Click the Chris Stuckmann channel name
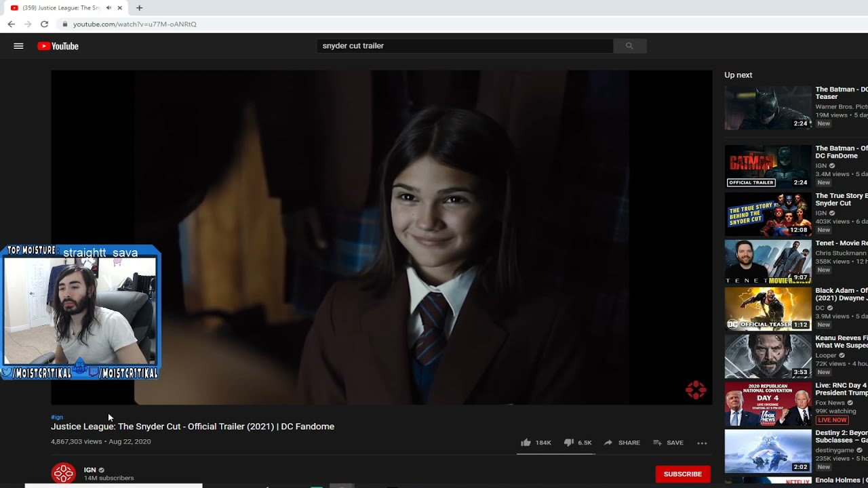 pos(842,253)
